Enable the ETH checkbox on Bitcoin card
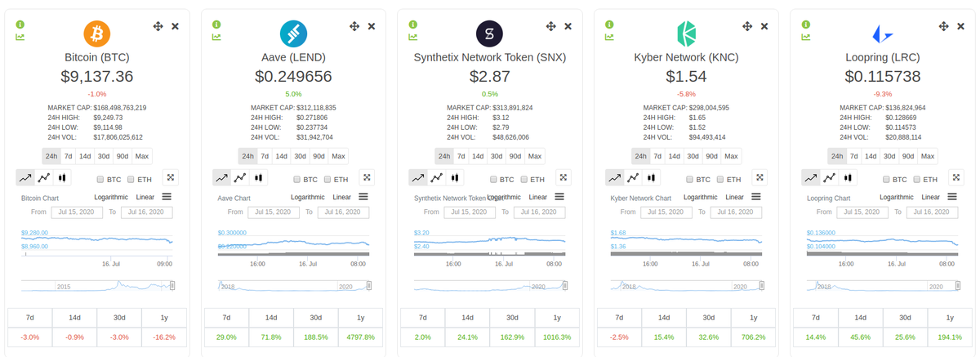The height and width of the screenshot is (357, 980). coord(131,179)
